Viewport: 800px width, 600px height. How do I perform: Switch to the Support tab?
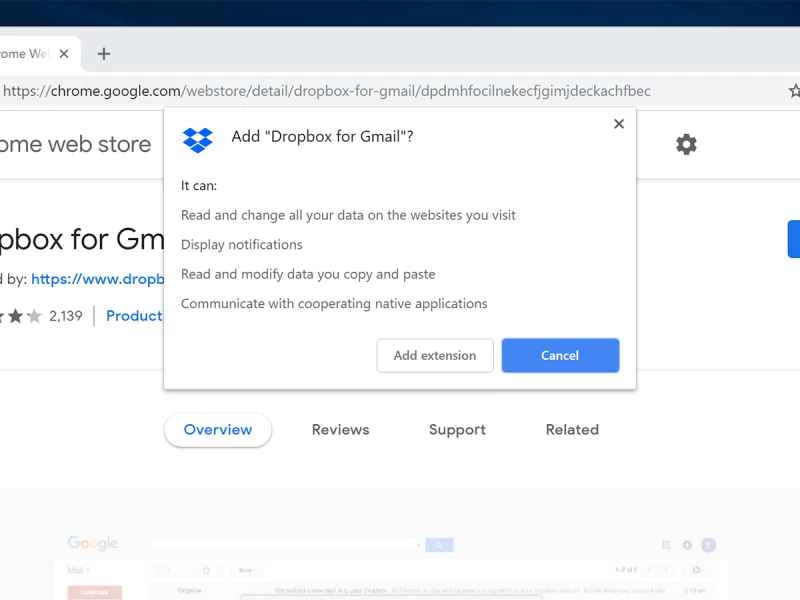point(456,429)
